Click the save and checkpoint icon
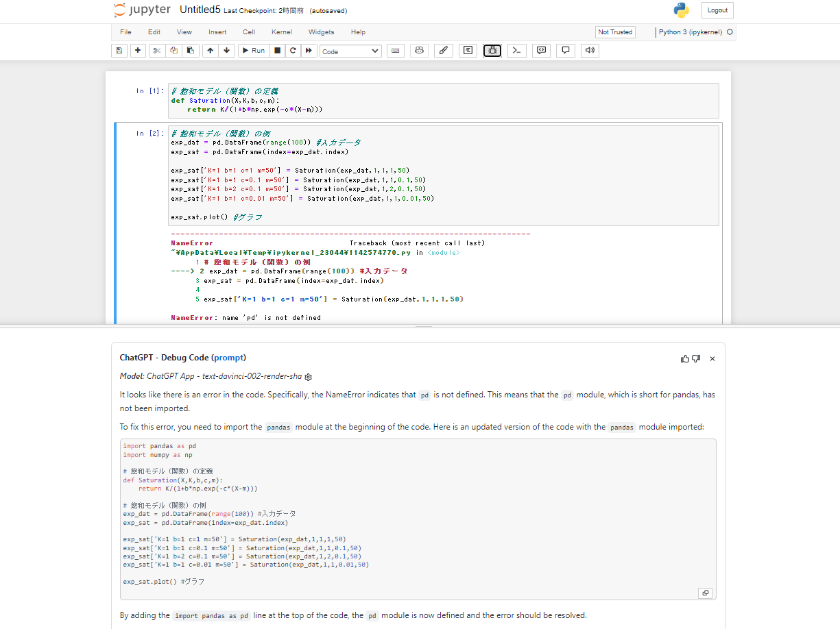Image resolution: width=840 pixels, height=629 pixels. coord(119,51)
